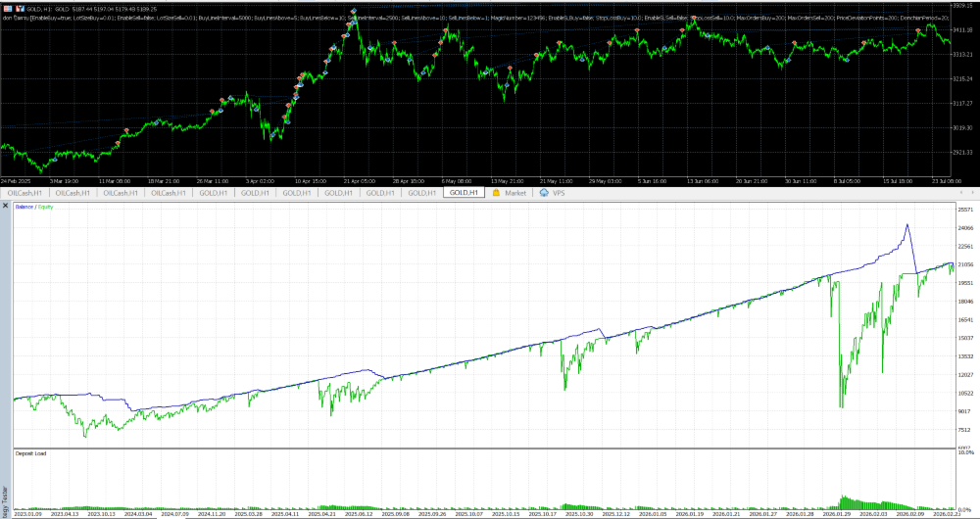The height and width of the screenshot is (519, 980).
Task: Click the 'Balance' legend label
Action: [25, 206]
